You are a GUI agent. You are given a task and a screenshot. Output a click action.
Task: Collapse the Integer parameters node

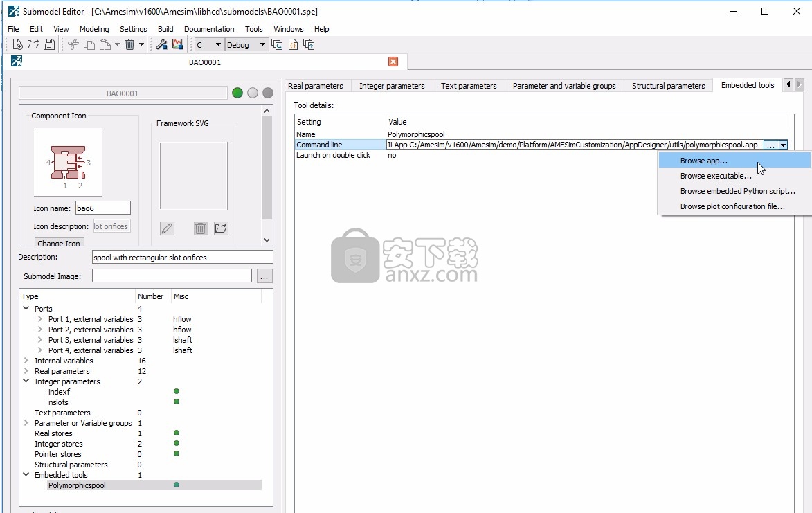[26, 381]
